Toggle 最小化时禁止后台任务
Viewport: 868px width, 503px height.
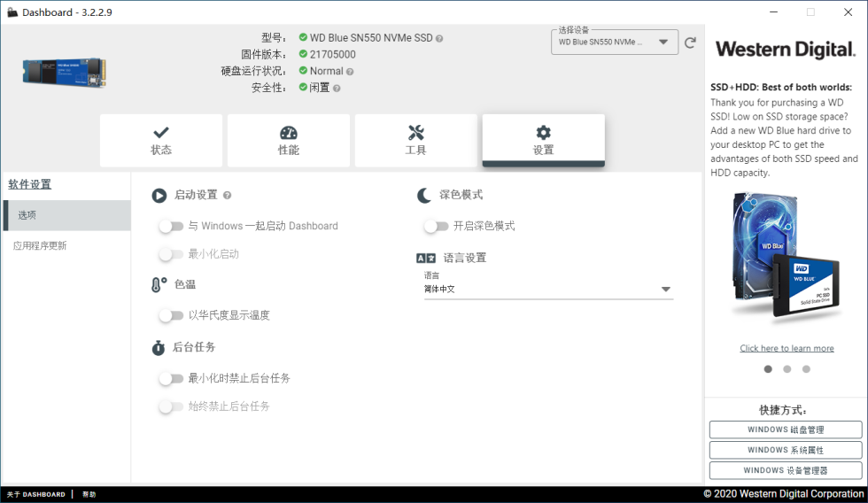(170, 378)
